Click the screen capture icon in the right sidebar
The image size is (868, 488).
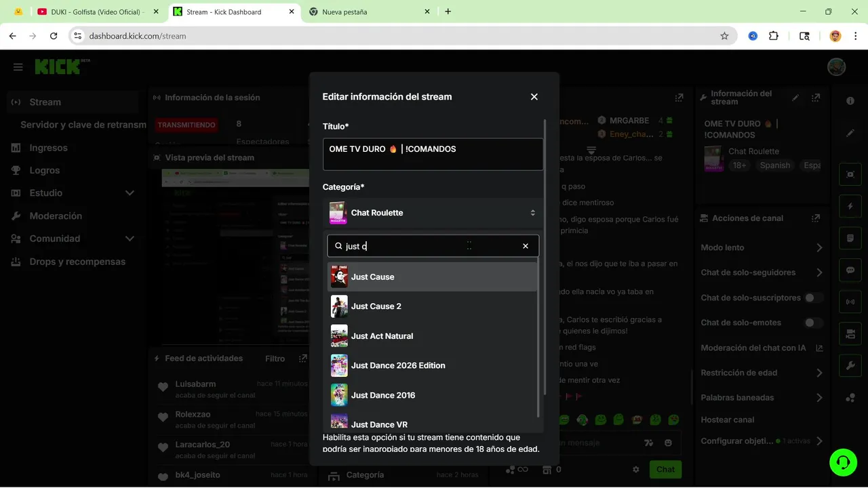(x=850, y=174)
